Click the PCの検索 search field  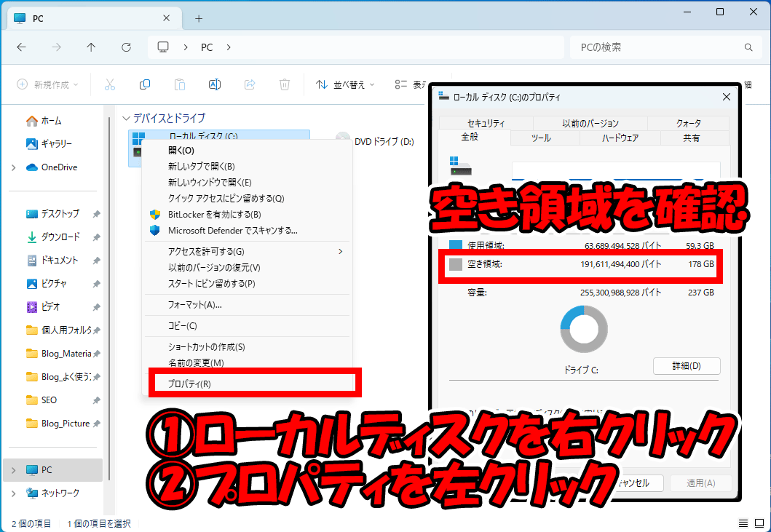pyautogui.click(x=664, y=47)
